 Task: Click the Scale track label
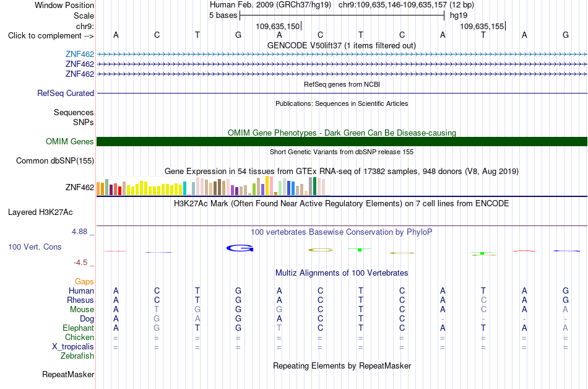84,15
